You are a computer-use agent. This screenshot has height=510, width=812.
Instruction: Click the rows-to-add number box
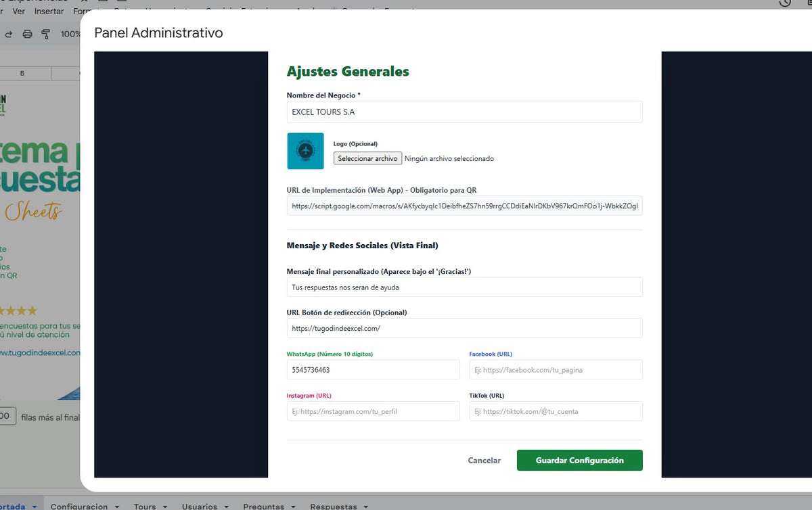coord(7,417)
